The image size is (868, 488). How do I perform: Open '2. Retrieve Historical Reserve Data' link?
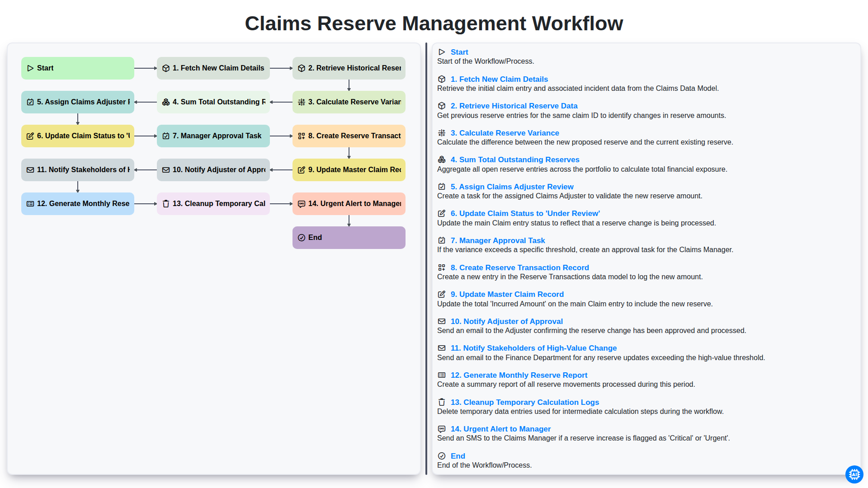coord(514,106)
